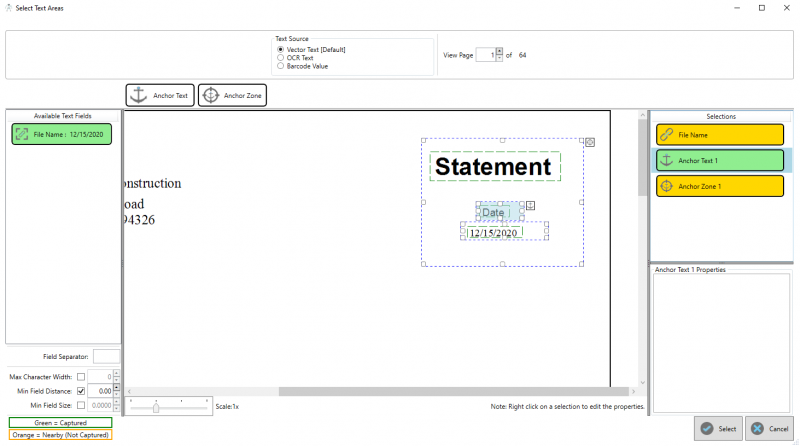This screenshot has width=800, height=446.
Task: Select the Vector Text [Default] radio option
Action: tap(281, 49)
